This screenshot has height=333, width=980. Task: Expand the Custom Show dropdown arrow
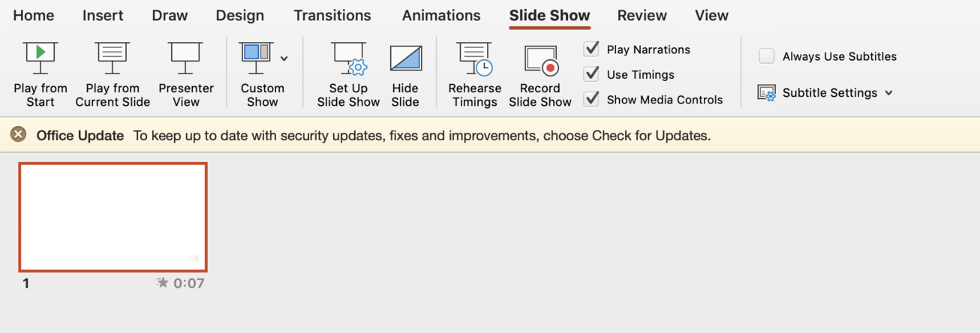pyautogui.click(x=284, y=58)
